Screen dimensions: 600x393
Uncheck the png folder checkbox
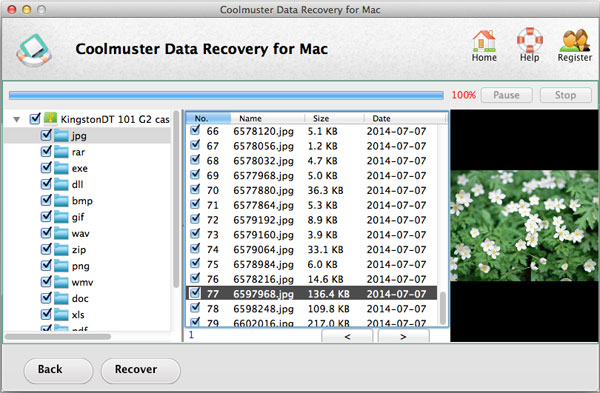[x=46, y=265]
